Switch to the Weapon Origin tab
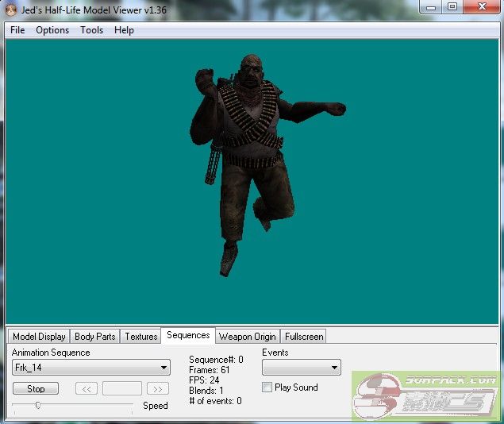Screen dimensions: 504x424 (x=247, y=337)
